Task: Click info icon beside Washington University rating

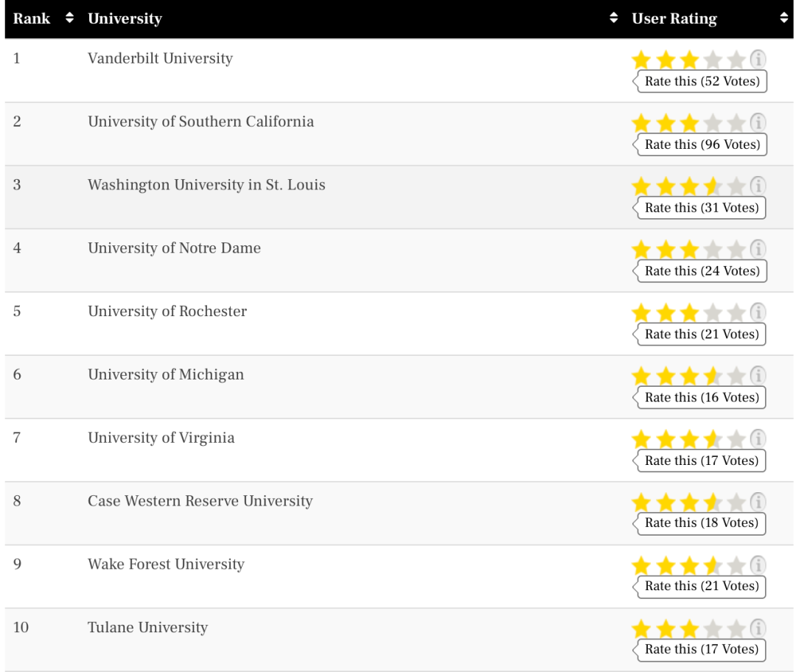Action: pyautogui.click(x=758, y=186)
